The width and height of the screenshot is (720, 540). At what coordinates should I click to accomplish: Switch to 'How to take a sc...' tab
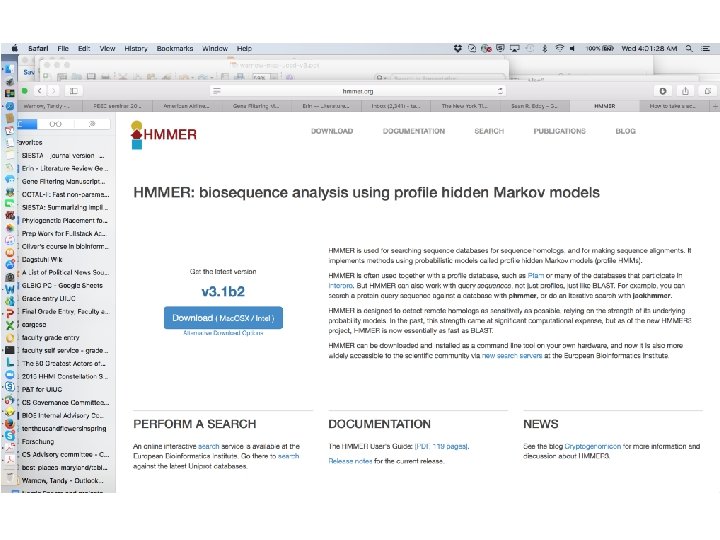pyautogui.click(x=673, y=106)
